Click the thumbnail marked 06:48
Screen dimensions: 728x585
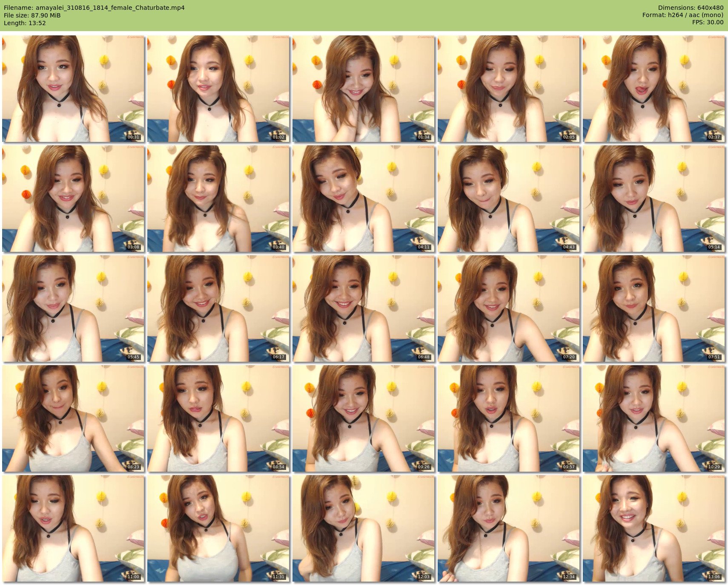(x=364, y=308)
